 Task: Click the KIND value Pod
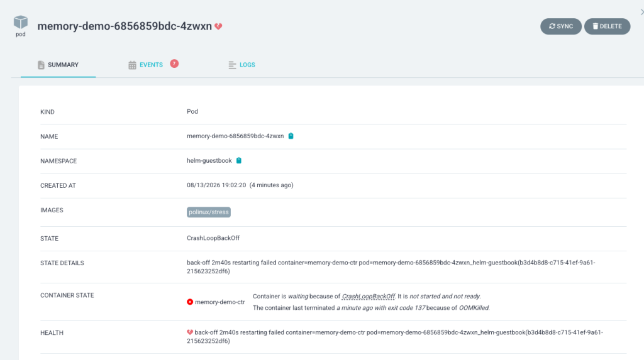[x=192, y=112]
